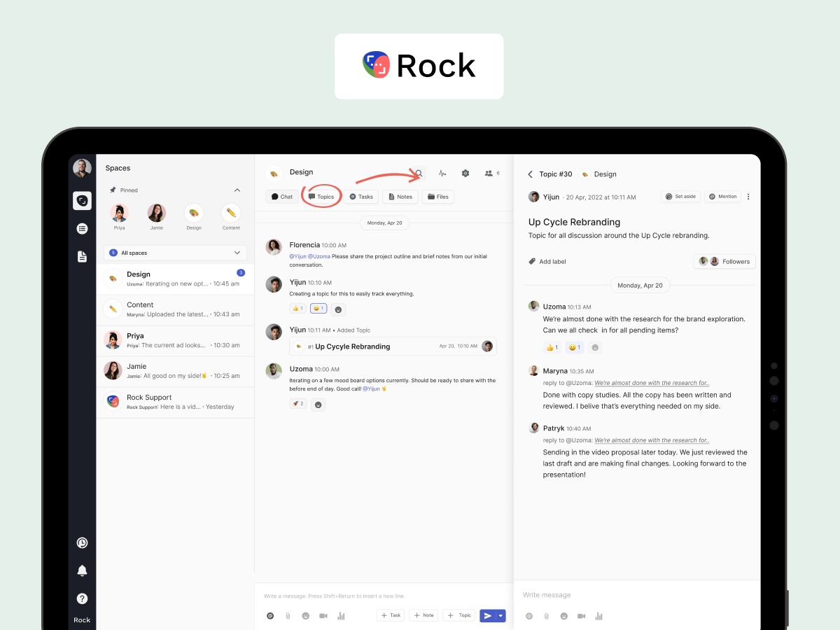Show Design space members icon

[489, 173]
